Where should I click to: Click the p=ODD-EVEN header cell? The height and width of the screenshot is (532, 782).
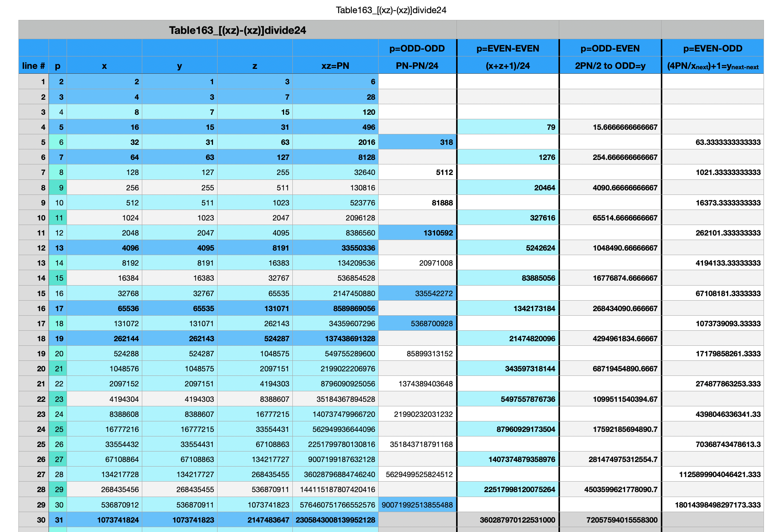610,49
